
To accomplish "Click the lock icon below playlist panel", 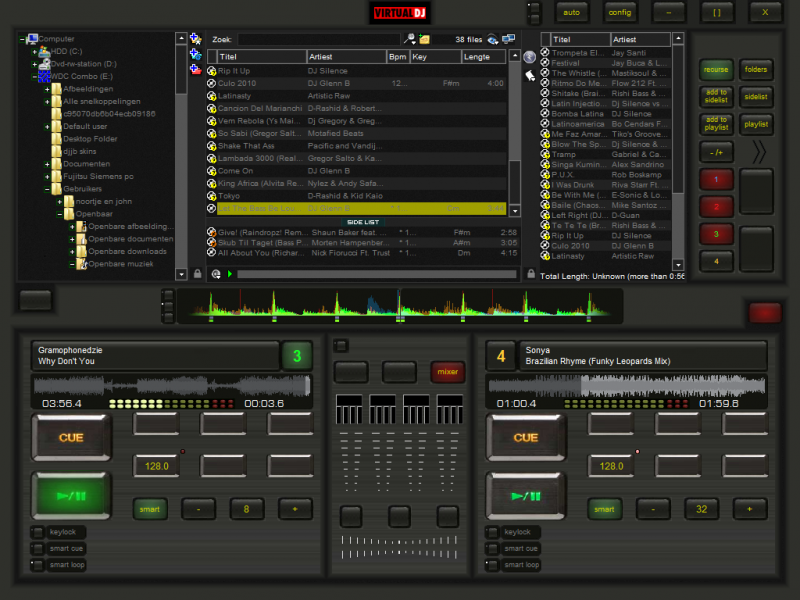I will [x=531, y=274].
